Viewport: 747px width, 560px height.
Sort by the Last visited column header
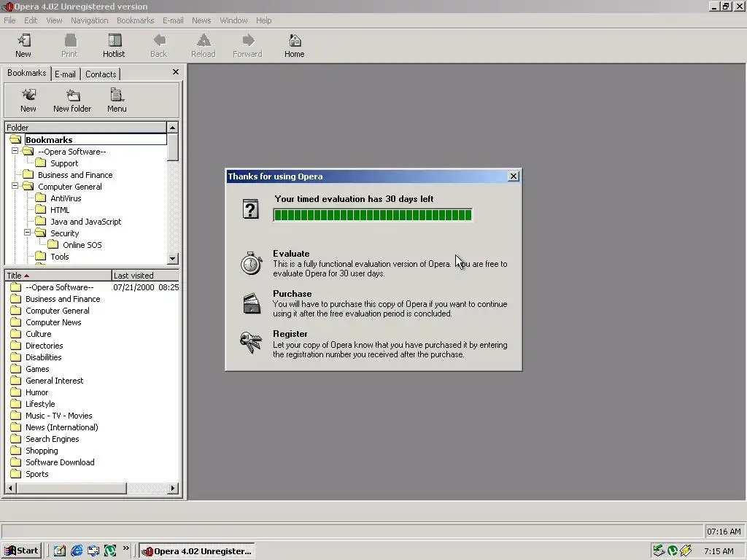pyautogui.click(x=145, y=276)
